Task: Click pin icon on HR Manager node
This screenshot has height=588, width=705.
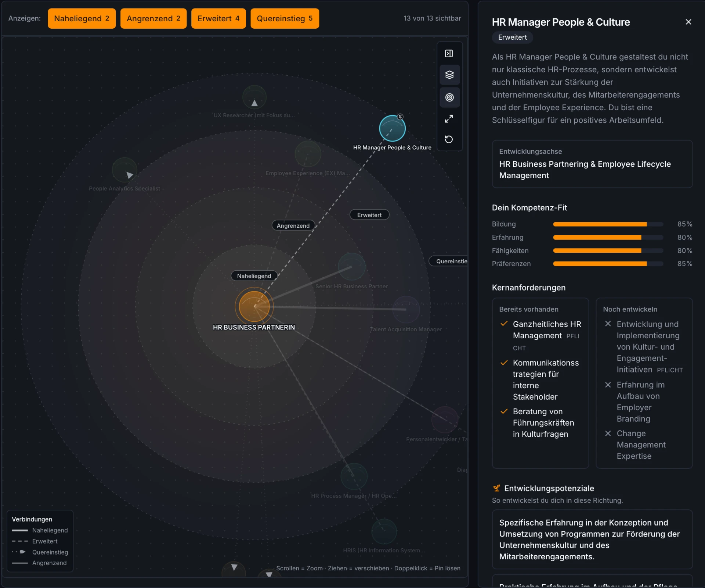Action: pyautogui.click(x=400, y=117)
